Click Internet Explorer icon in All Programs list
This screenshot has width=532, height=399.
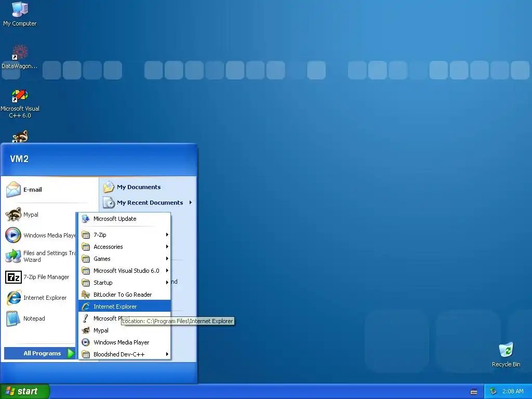86,307
